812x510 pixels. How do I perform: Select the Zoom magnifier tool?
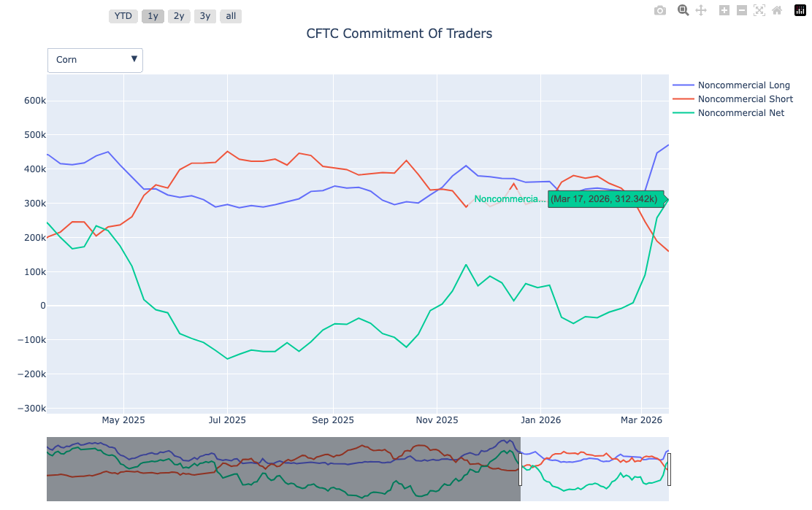click(x=683, y=10)
